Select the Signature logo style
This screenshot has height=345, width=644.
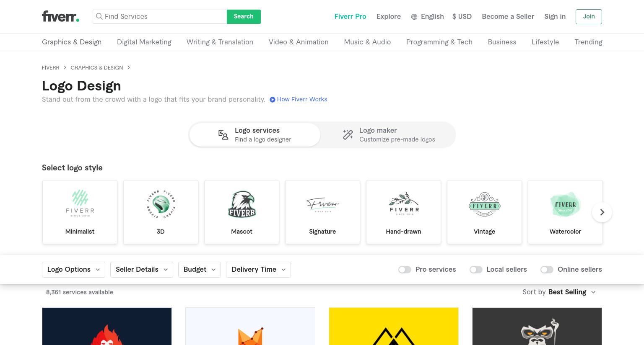(x=322, y=212)
